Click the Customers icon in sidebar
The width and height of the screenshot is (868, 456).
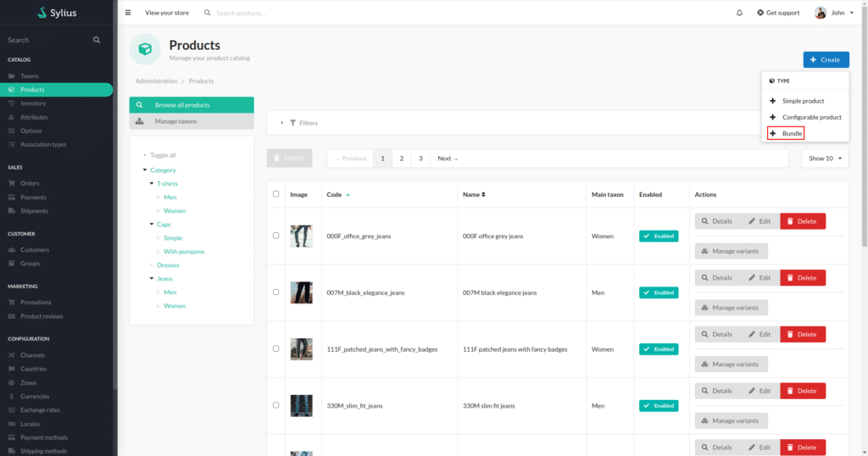click(12, 249)
